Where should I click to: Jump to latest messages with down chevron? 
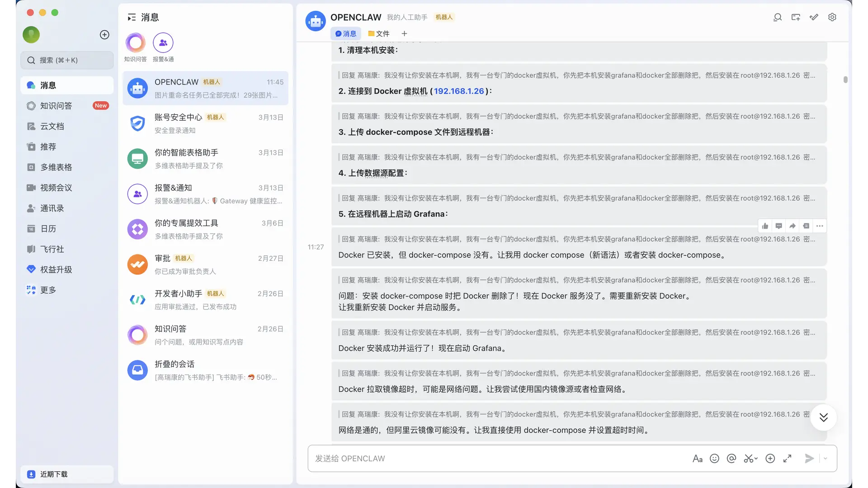tap(824, 417)
